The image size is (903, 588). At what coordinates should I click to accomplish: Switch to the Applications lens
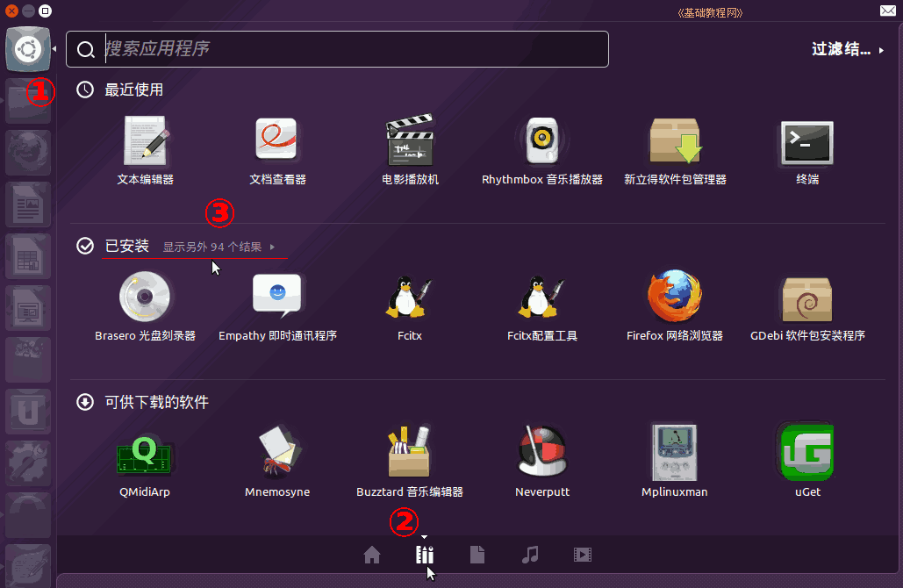coord(425,555)
